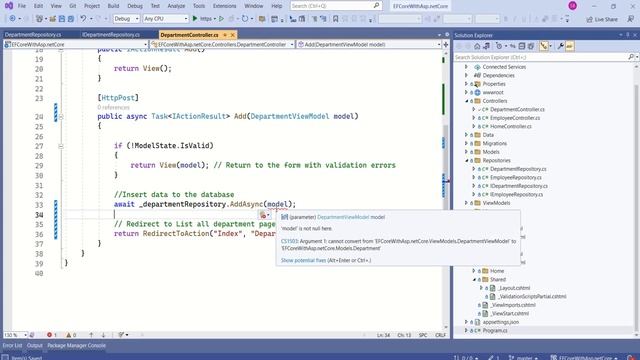Screen dimensions: 640x360
Task: Start debugging with green https play button
Action: coord(202,19)
